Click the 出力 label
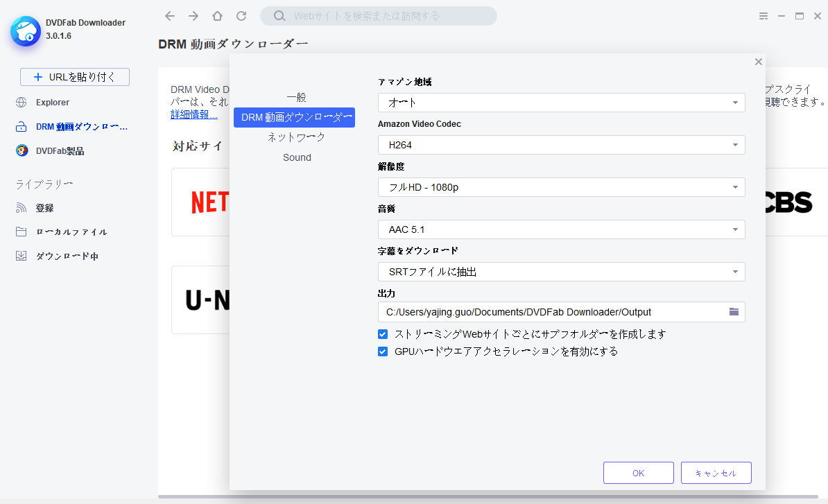 pyautogui.click(x=386, y=293)
